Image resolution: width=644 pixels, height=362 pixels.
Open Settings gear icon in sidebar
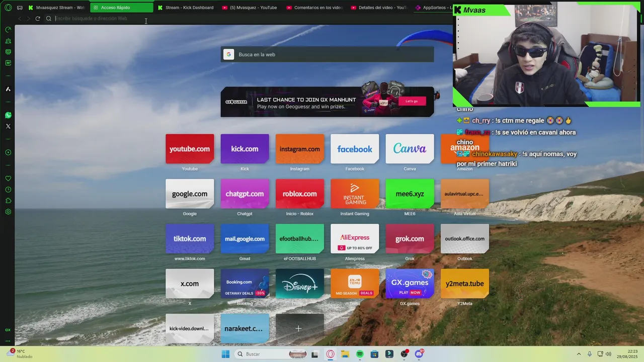point(8,212)
